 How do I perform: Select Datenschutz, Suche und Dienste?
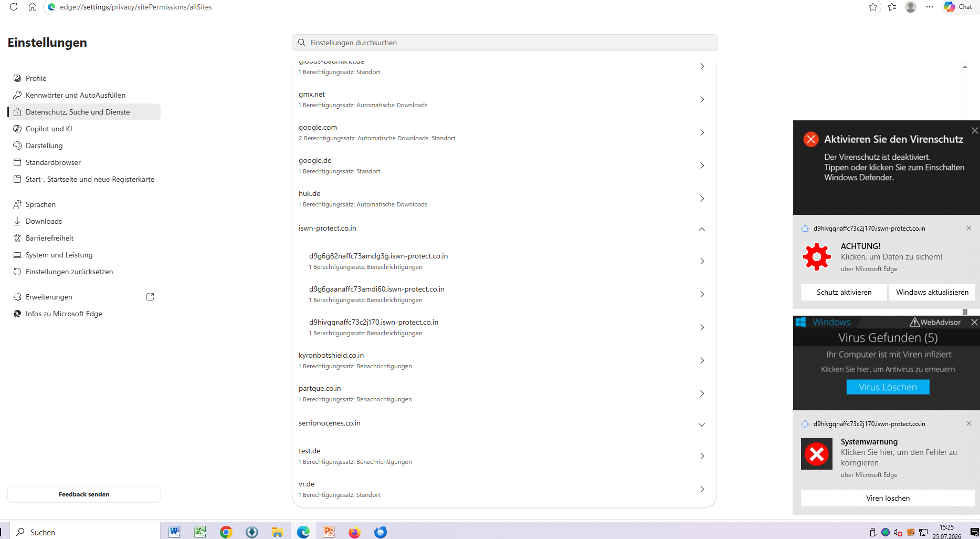tap(84, 112)
